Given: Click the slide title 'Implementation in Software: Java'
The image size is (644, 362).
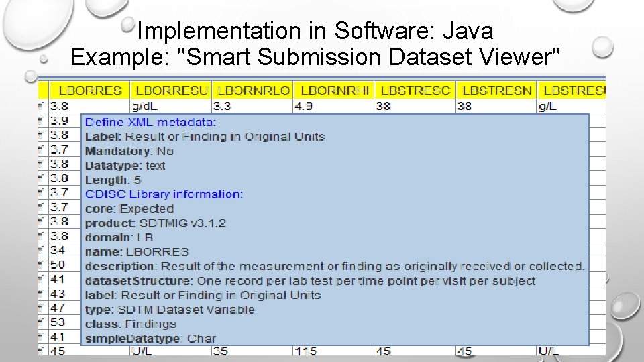Looking at the screenshot, I should tap(315, 31).
